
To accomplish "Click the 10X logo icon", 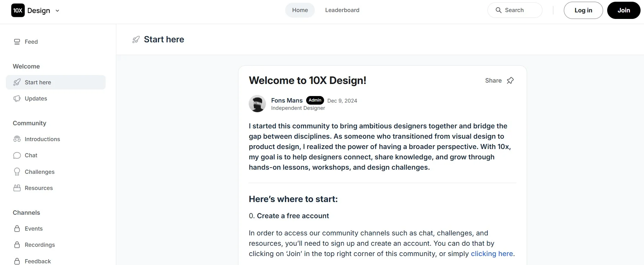I will point(18,10).
